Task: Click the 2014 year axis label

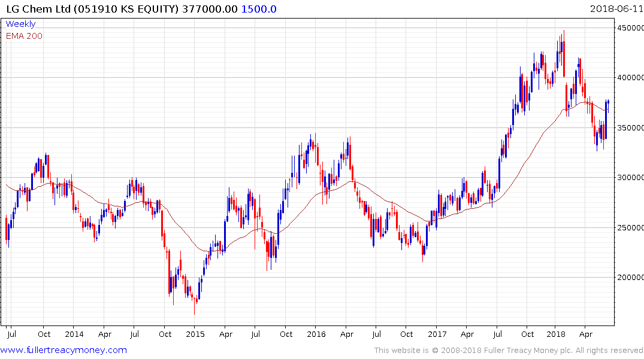Action: click(x=74, y=334)
